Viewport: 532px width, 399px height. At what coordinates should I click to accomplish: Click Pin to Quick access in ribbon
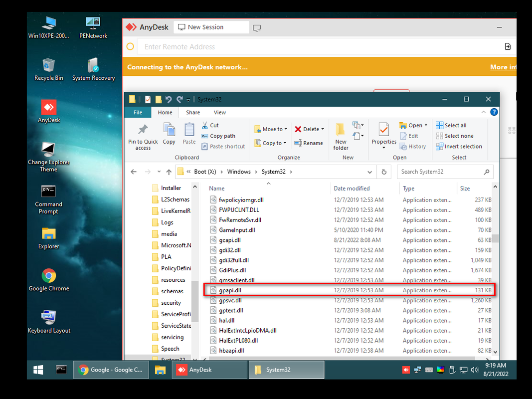click(x=143, y=137)
